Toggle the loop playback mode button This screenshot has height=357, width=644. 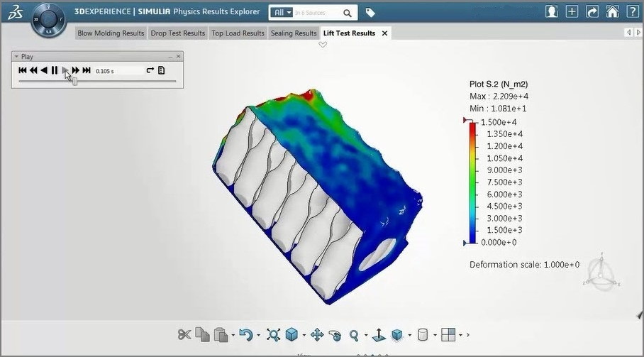[x=150, y=70]
